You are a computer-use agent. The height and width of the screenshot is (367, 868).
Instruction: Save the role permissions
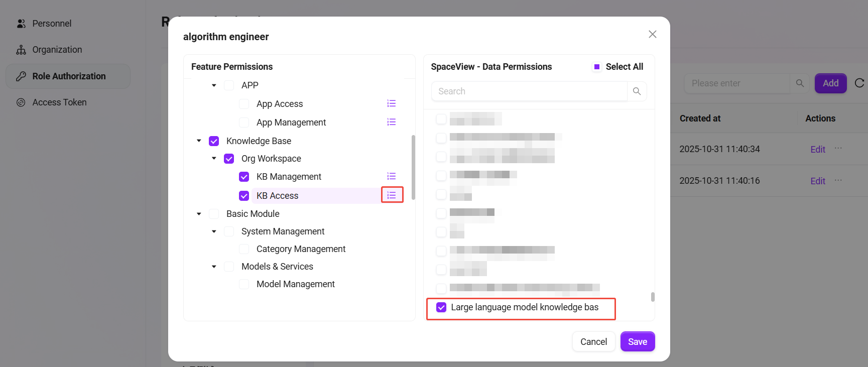pos(637,342)
